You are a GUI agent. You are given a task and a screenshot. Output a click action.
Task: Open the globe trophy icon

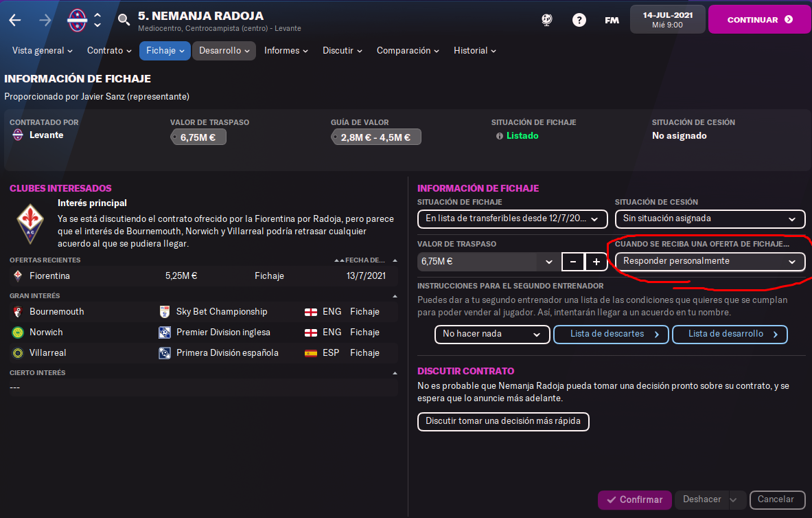click(547, 20)
